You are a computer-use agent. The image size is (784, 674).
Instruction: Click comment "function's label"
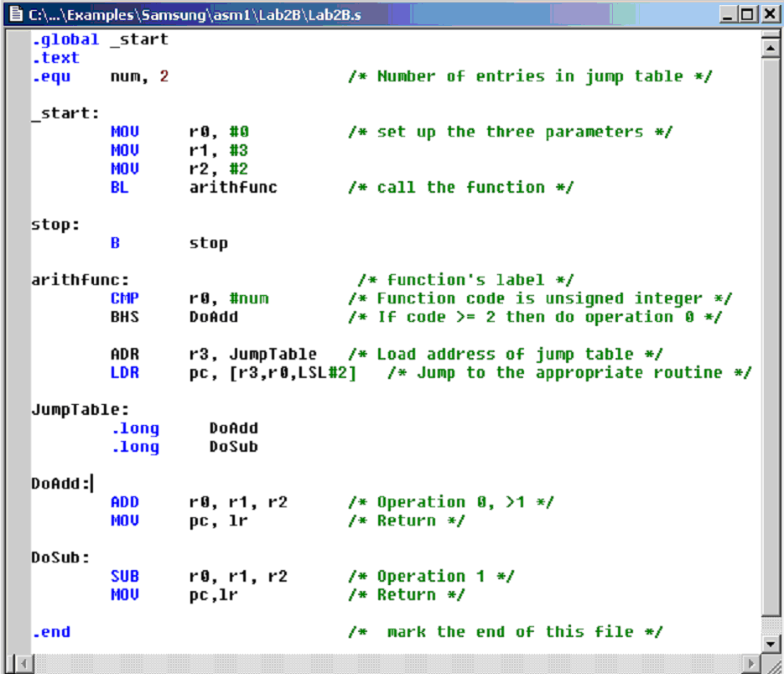click(465, 280)
